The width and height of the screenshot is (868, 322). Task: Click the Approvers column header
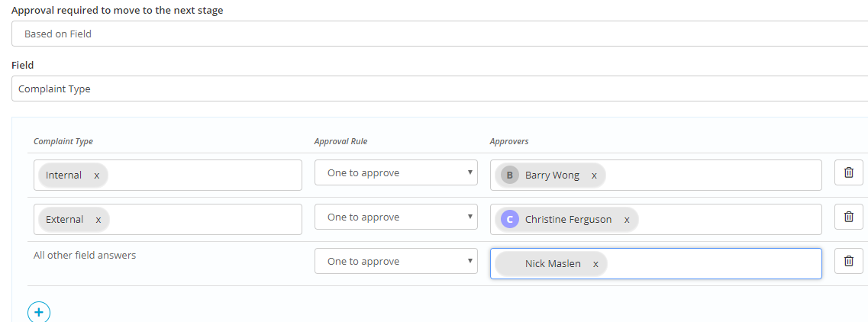(508, 141)
